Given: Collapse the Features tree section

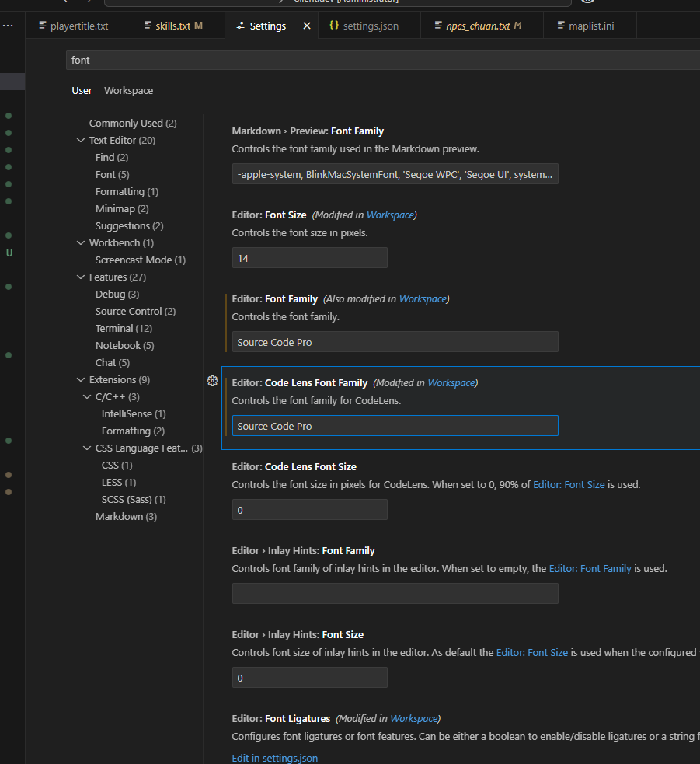Looking at the screenshot, I should 81,277.
